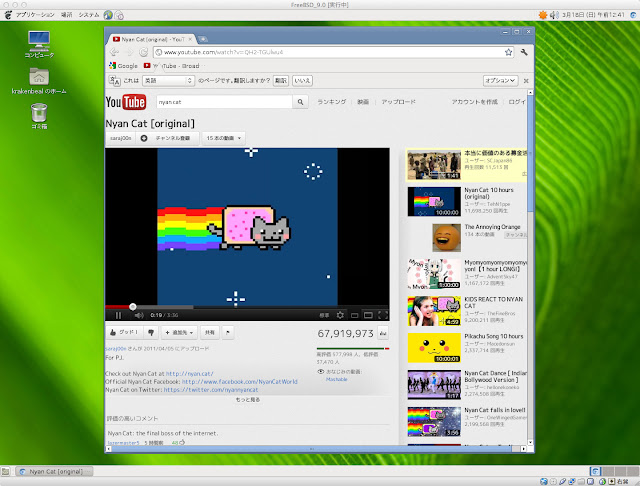Subscribe to saraj00n channel button
The width and height of the screenshot is (640, 486).
169,138
